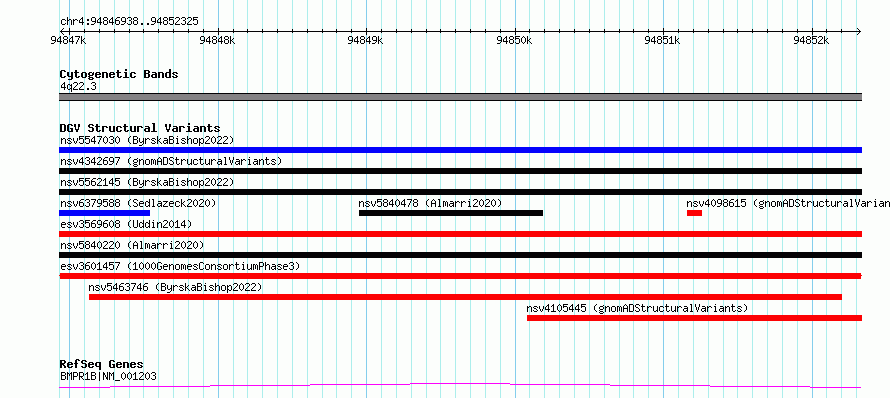Click the 94852k ruler tick label
890x398 pixels.
[811, 40]
